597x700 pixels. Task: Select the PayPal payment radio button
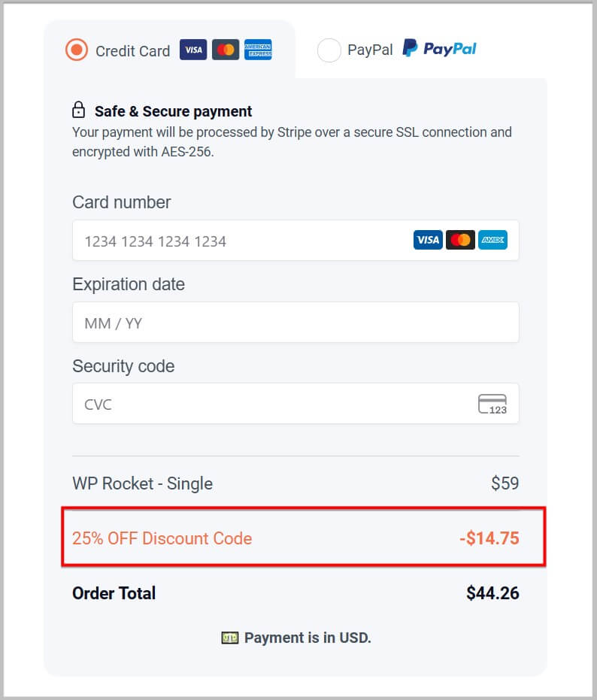tap(329, 50)
